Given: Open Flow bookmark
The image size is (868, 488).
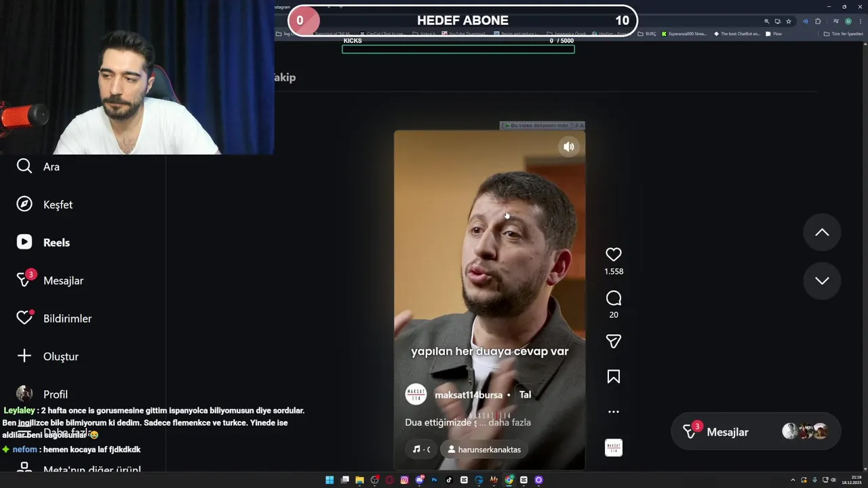Looking at the screenshot, I should tap(774, 33).
